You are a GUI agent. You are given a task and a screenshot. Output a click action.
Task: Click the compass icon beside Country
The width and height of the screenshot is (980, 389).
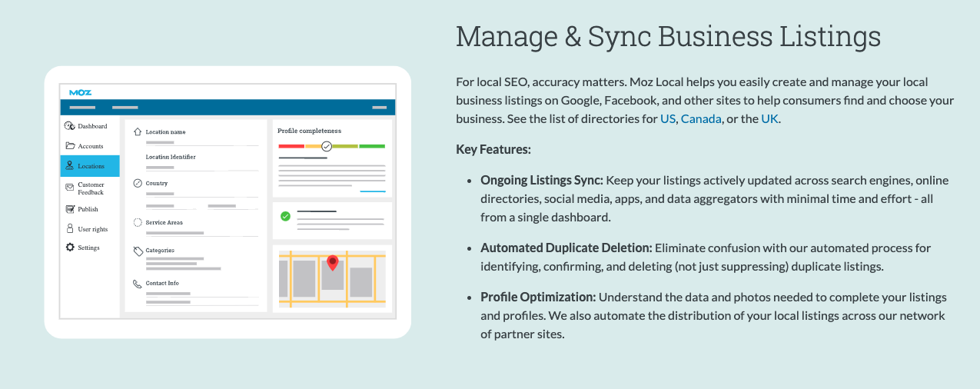coord(138,183)
